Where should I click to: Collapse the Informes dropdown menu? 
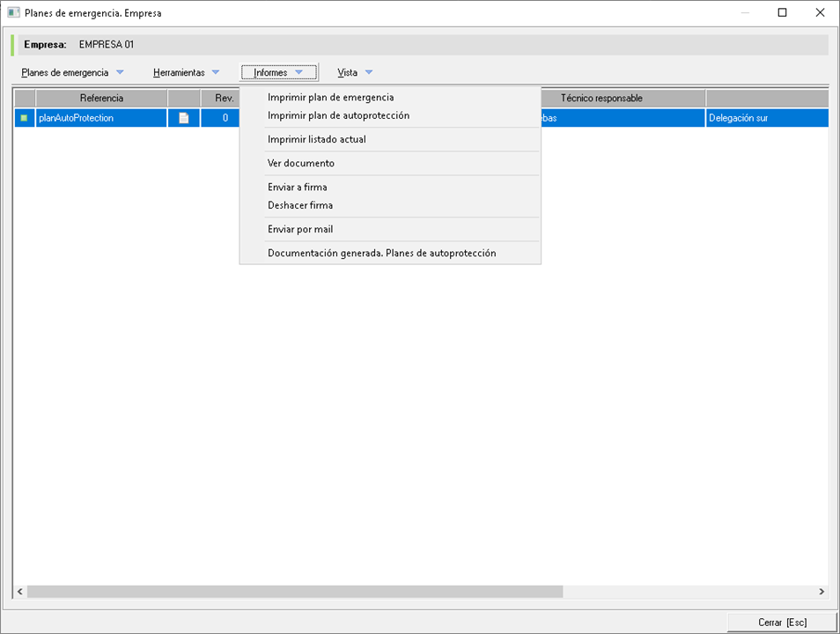point(278,72)
